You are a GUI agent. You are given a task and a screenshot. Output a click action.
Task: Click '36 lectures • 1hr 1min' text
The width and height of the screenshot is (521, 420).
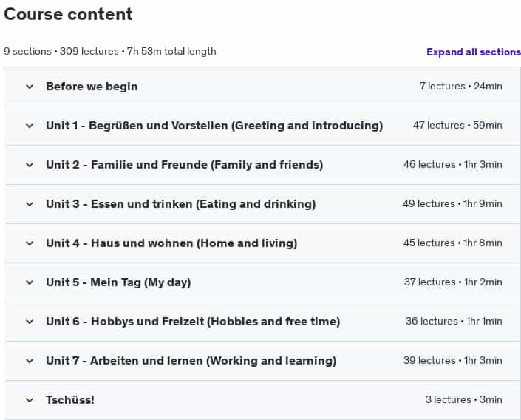(454, 321)
